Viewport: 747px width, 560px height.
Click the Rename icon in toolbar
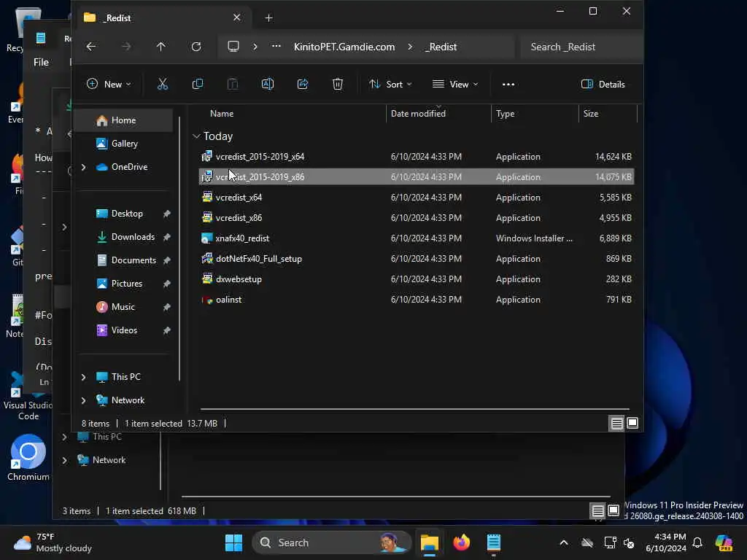(268, 85)
